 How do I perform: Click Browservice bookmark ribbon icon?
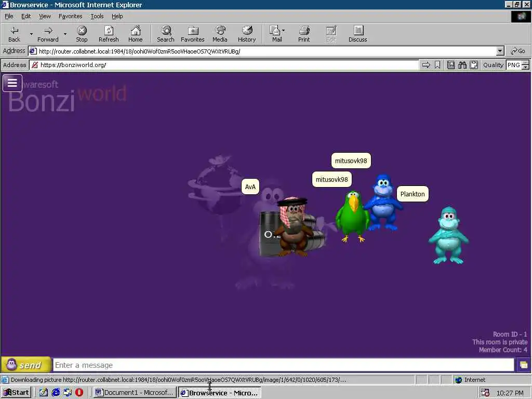point(437,65)
